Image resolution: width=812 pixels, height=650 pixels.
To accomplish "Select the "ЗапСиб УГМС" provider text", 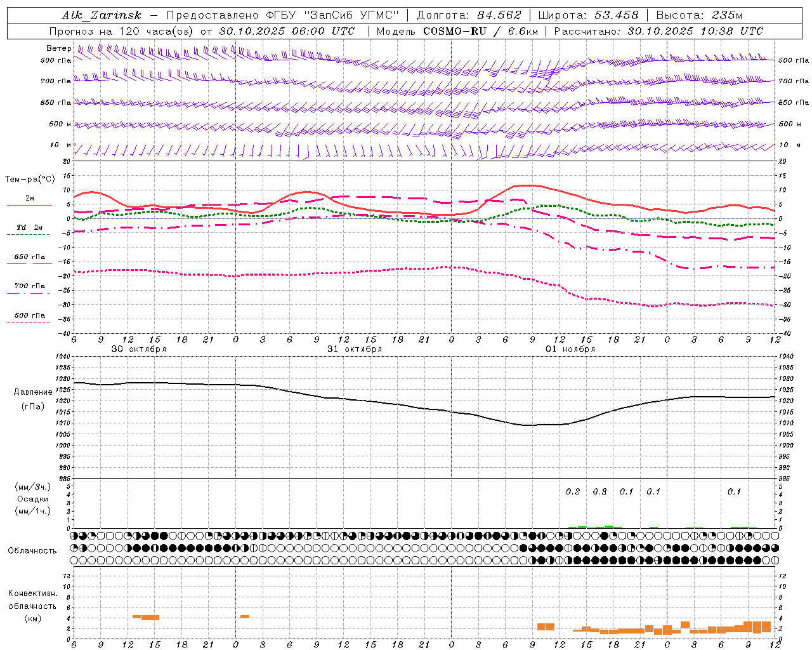I will [351, 16].
